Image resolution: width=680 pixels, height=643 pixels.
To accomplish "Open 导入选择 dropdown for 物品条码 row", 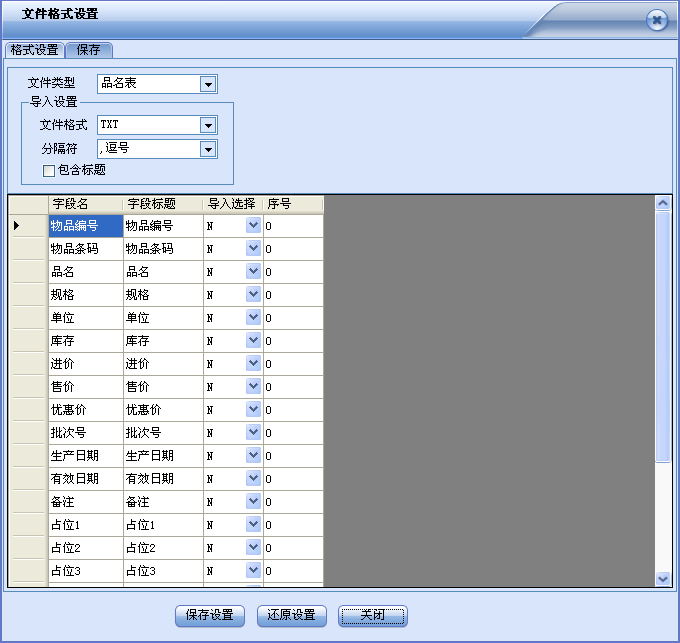I will click(x=253, y=248).
